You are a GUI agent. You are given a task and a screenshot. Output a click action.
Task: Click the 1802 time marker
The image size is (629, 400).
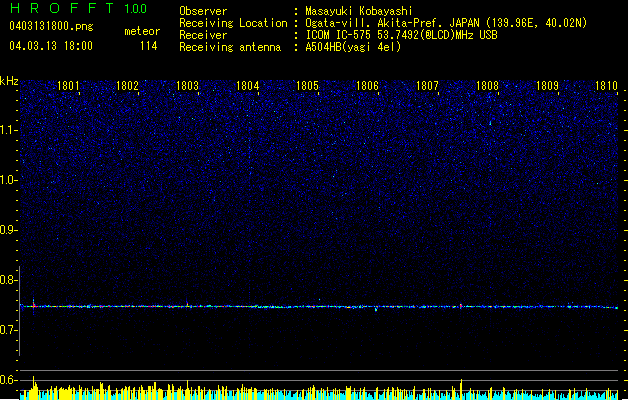127,86
